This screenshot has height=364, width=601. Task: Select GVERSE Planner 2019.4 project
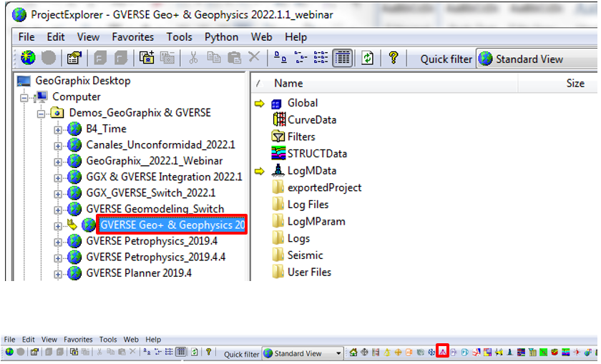coord(139,273)
